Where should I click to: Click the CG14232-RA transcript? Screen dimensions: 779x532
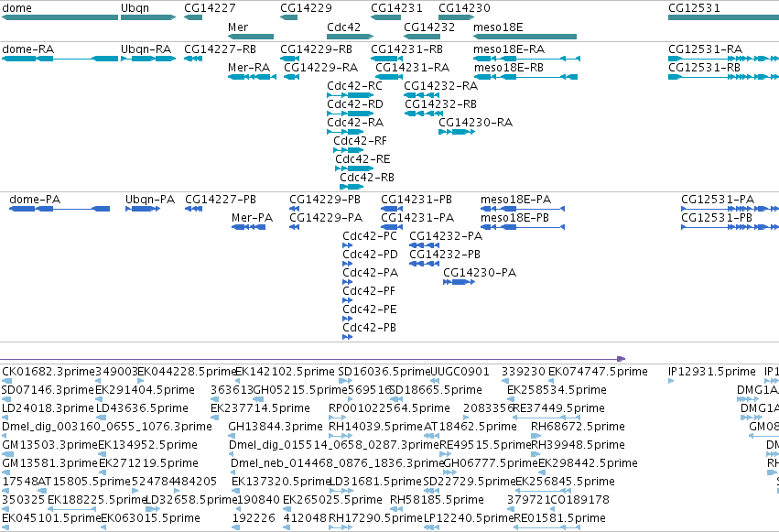point(422,95)
